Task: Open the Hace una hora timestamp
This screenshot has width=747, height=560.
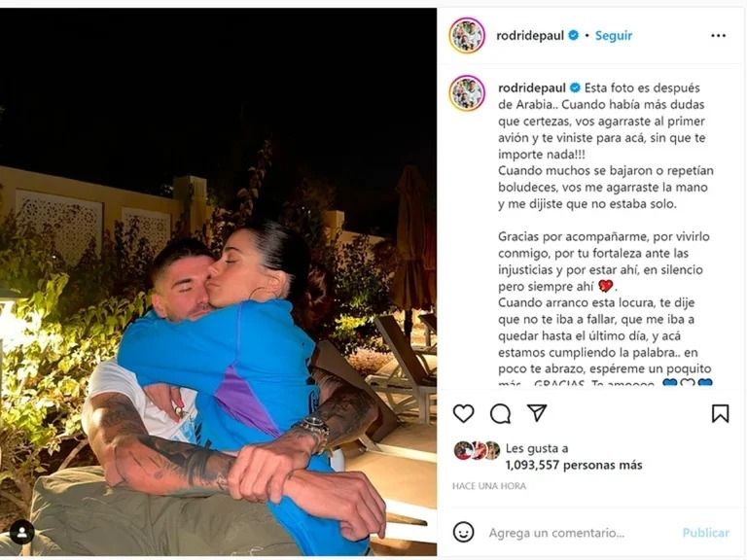Action: (489, 486)
